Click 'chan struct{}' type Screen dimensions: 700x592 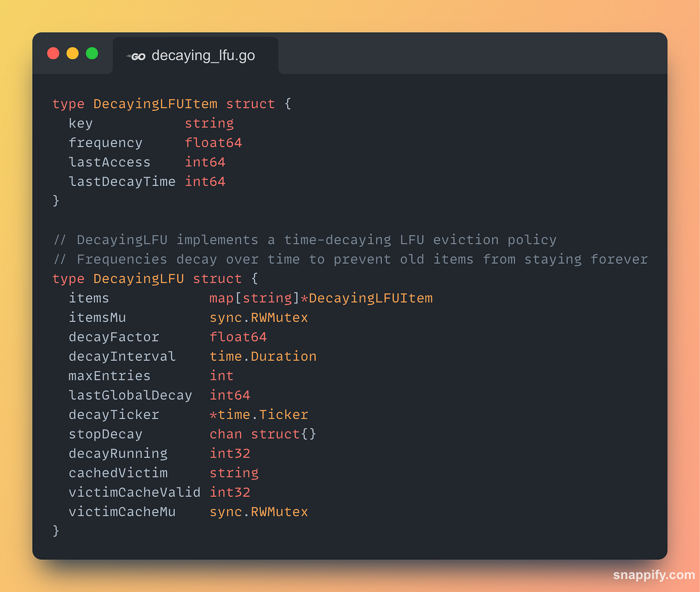coord(263,434)
